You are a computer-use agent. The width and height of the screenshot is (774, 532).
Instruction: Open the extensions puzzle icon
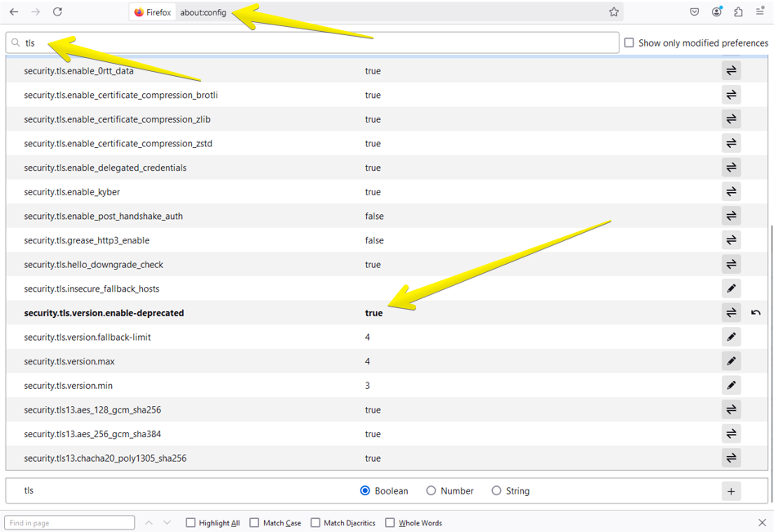click(x=738, y=12)
